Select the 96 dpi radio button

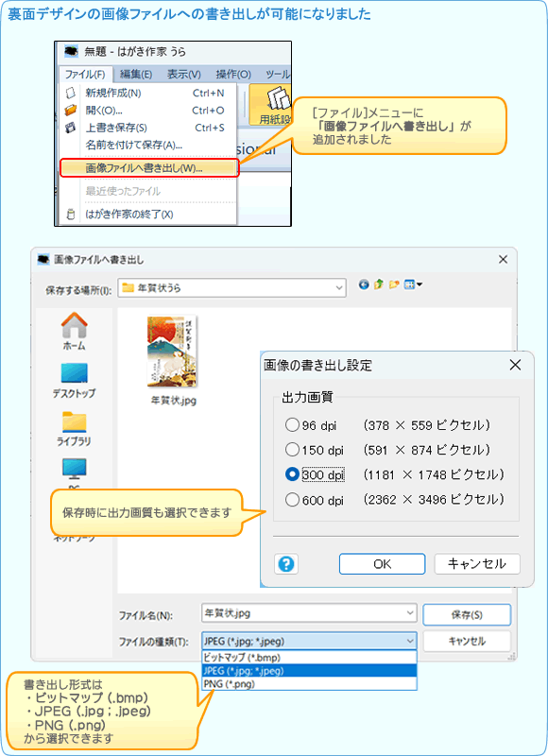click(292, 424)
